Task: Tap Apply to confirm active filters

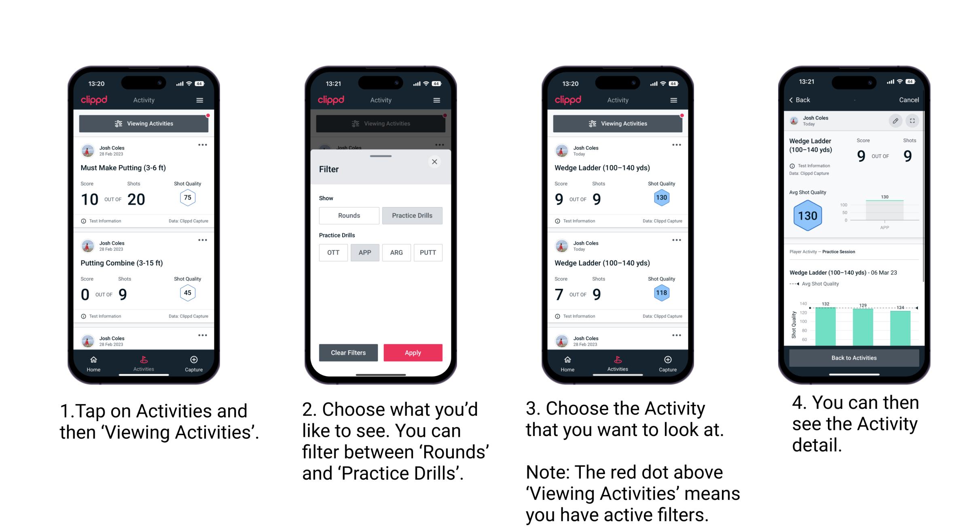Action: point(413,352)
